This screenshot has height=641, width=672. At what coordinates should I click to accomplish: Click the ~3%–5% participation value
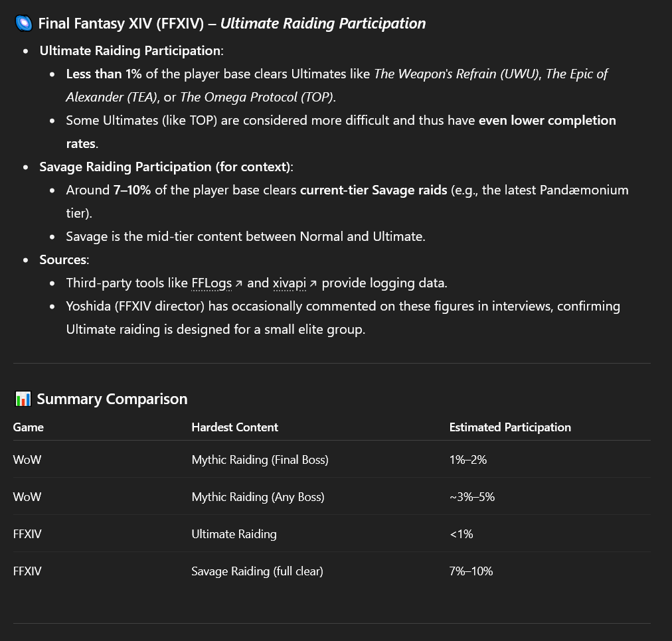[472, 497]
